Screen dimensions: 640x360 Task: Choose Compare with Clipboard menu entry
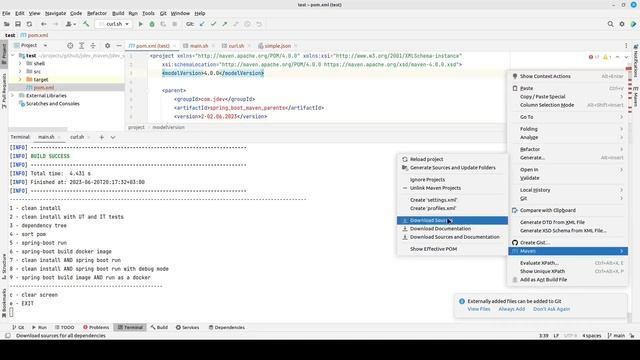568,210
